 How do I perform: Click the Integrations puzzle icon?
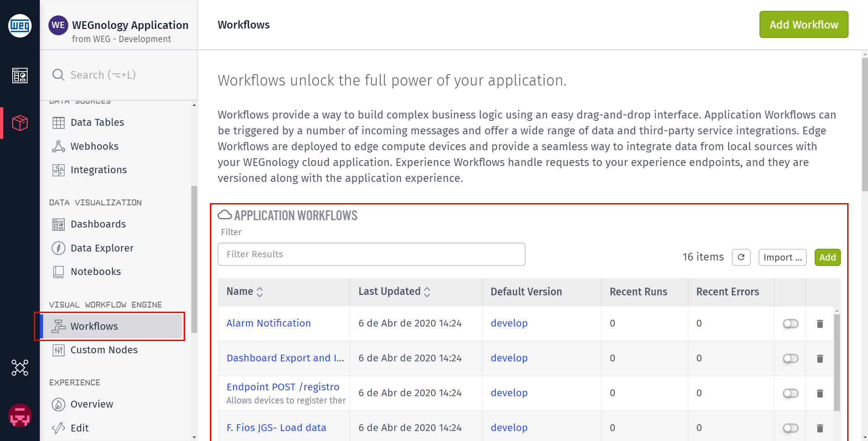pos(58,170)
